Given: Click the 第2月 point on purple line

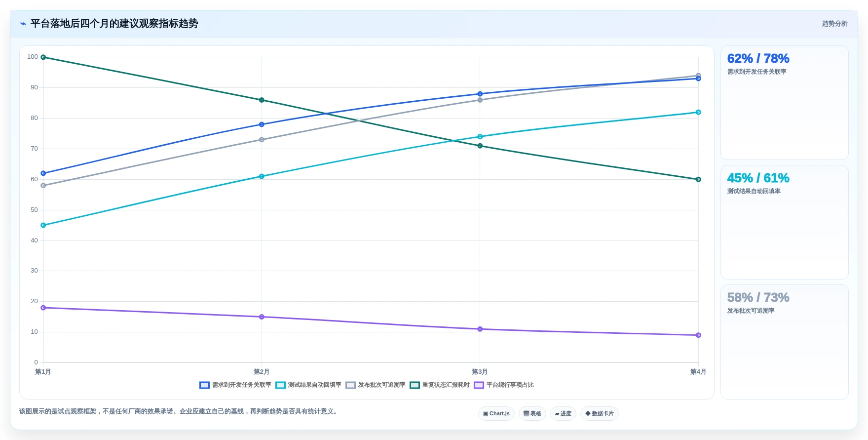Looking at the screenshot, I should coord(262,317).
